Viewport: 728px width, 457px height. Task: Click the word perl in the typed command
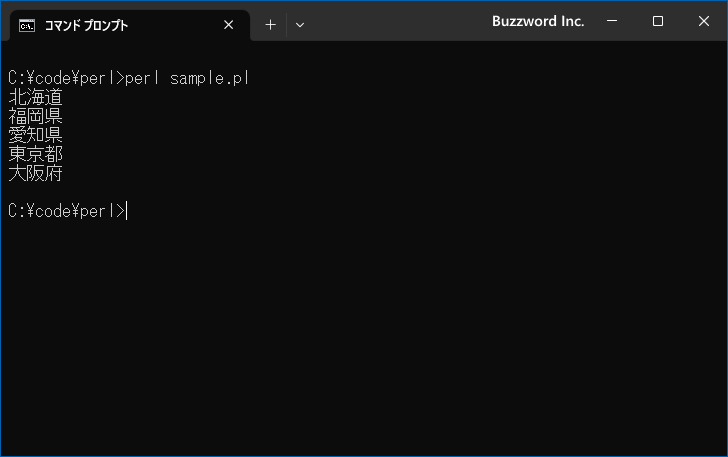tap(143, 77)
